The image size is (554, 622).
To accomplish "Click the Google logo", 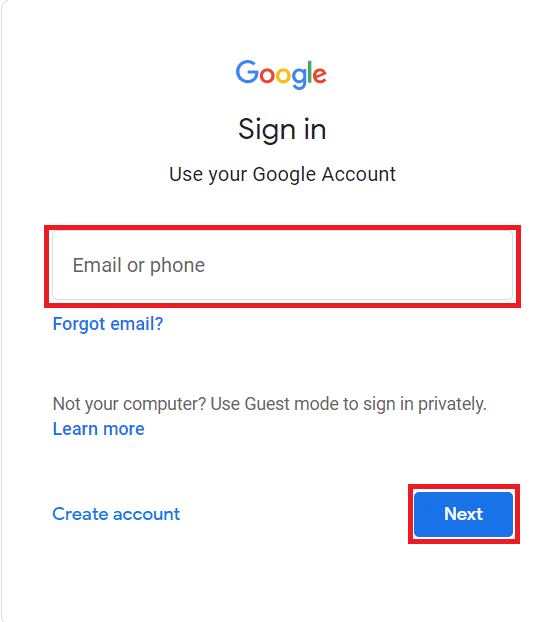I will pos(281,75).
